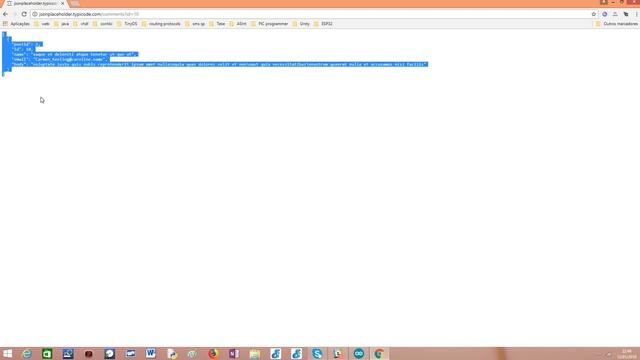This screenshot has height=360, width=640.
Task: Open OneNote from the taskbar
Action: tap(234, 353)
